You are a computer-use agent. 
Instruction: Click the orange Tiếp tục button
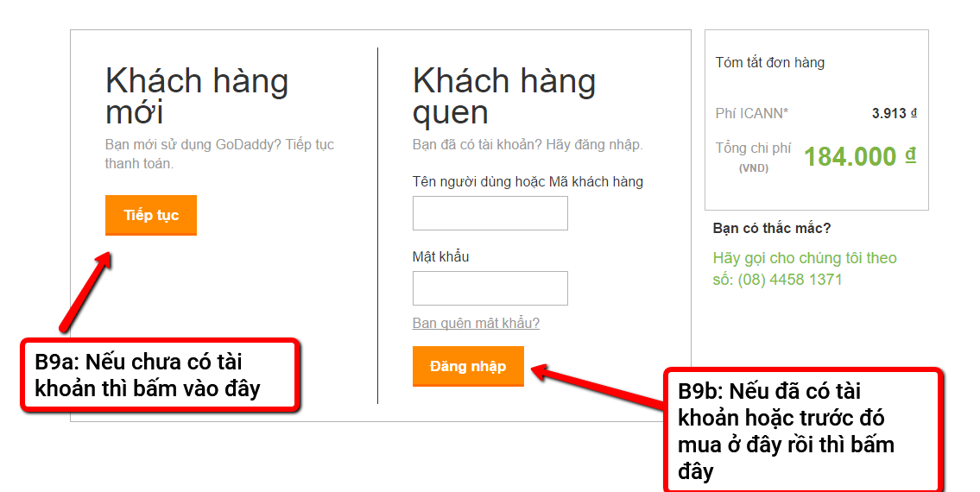point(151,215)
